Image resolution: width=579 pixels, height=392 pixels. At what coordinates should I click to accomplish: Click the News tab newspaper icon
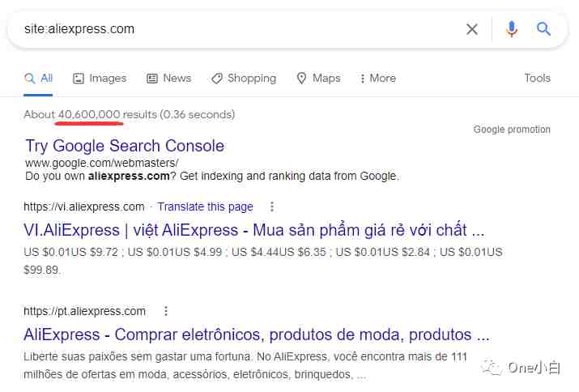pos(152,79)
